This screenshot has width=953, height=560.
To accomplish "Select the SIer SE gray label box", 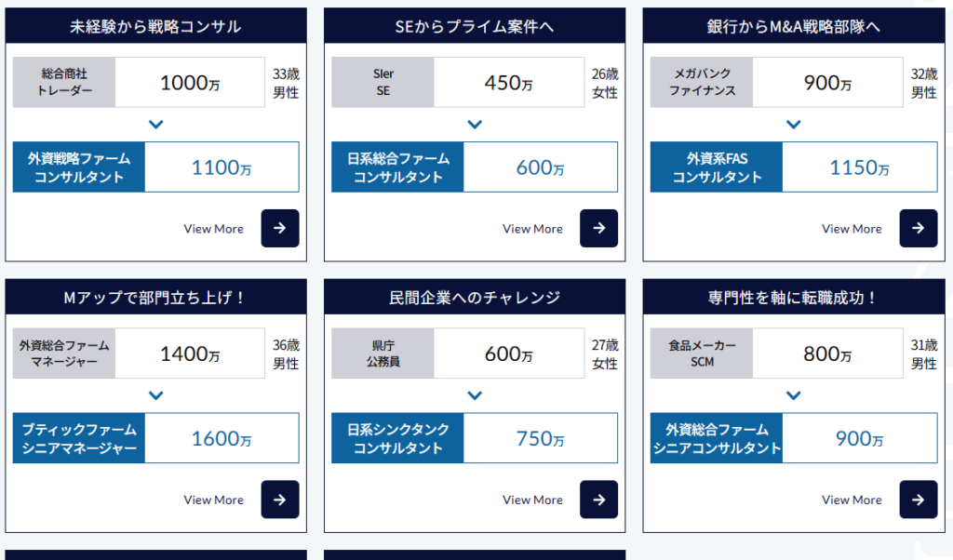I will pos(383,82).
